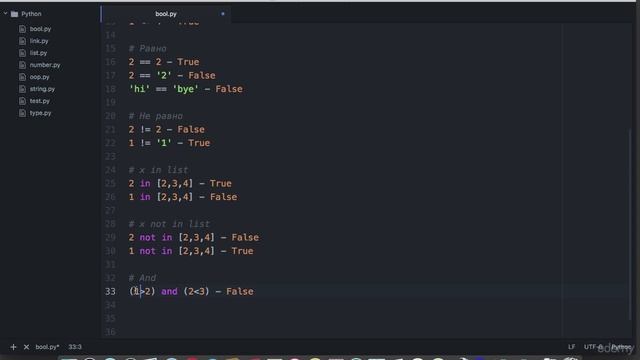Collapse the Python folder chevron
The width and height of the screenshot is (640, 360).
click(x=6, y=13)
